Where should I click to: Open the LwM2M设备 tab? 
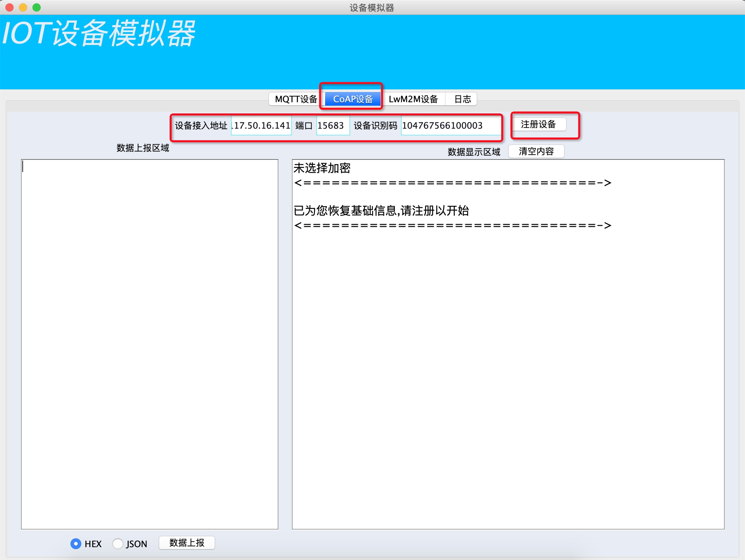(x=413, y=99)
